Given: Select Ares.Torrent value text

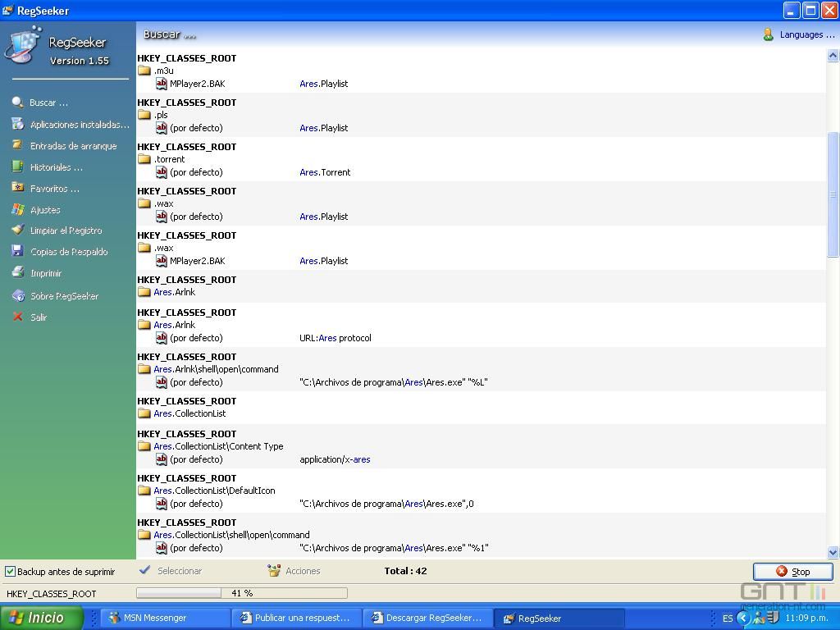Looking at the screenshot, I should [x=325, y=172].
